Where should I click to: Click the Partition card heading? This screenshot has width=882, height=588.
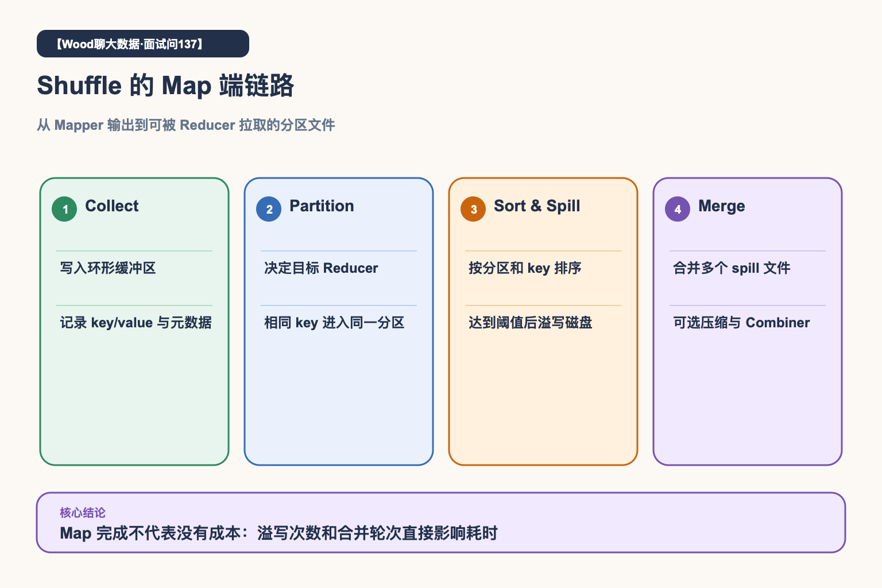[322, 206]
